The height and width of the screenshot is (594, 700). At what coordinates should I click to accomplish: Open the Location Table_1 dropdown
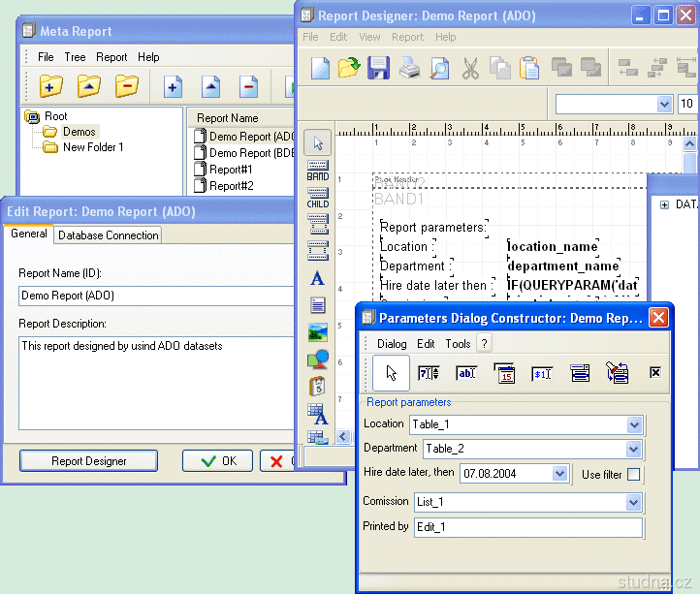(x=634, y=424)
